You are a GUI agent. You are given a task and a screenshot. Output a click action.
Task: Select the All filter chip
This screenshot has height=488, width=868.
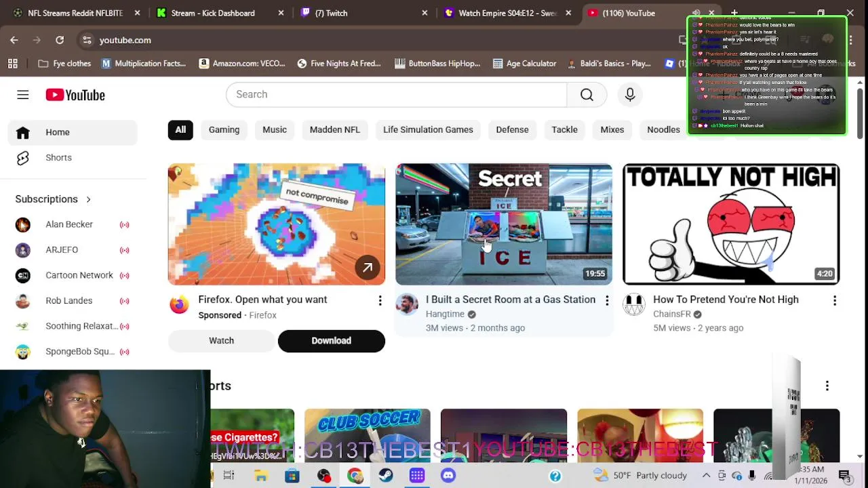pyautogui.click(x=180, y=130)
